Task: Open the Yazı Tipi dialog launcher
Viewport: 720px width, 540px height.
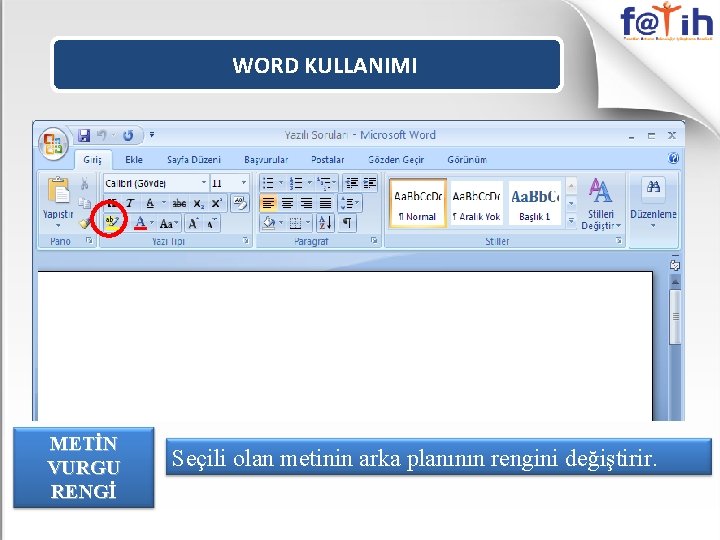Action: pyautogui.click(x=246, y=241)
